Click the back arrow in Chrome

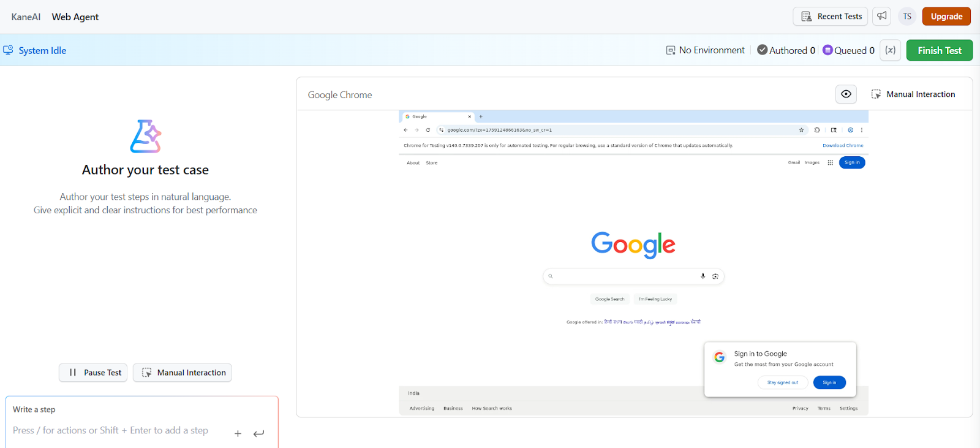click(x=405, y=130)
